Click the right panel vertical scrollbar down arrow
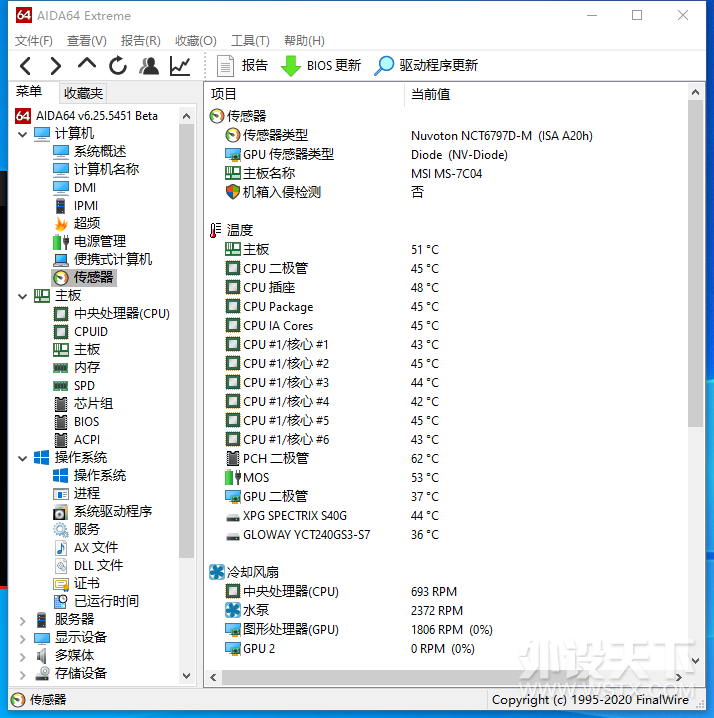The height and width of the screenshot is (718, 714). (695, 660)
